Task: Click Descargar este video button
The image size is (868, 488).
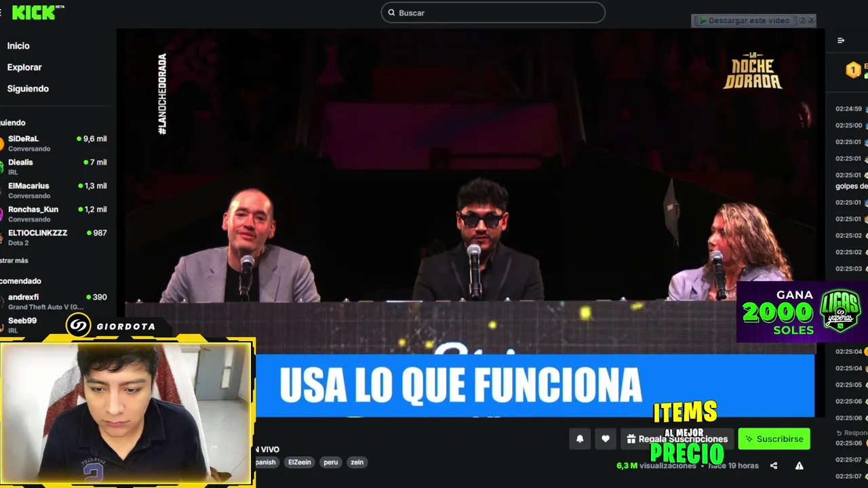Action: coord(745,20)
